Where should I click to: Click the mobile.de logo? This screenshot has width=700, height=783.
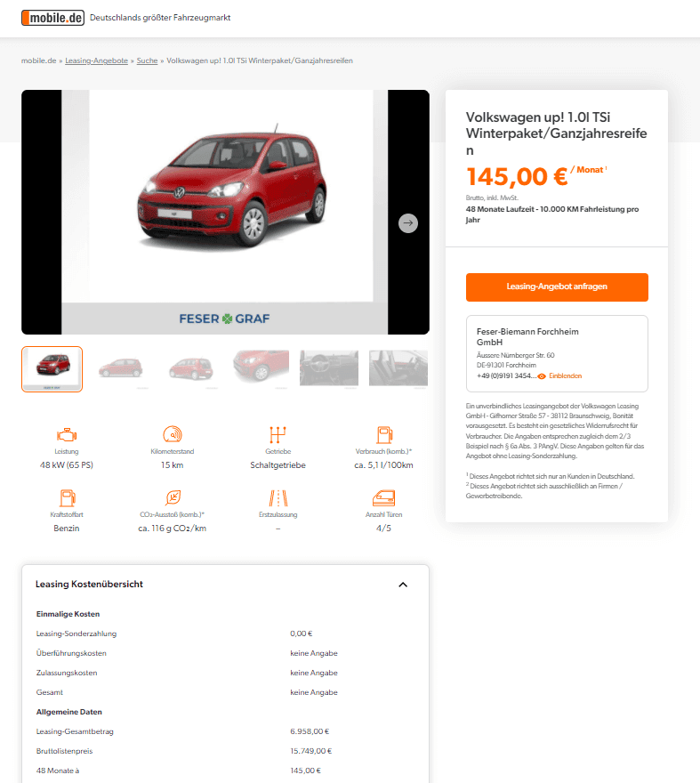(52, 18)
